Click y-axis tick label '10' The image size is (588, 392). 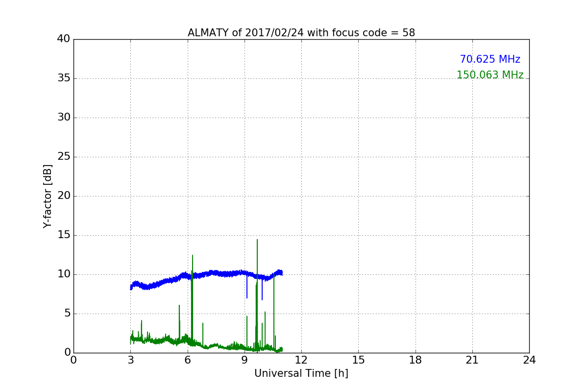[64, 274]
